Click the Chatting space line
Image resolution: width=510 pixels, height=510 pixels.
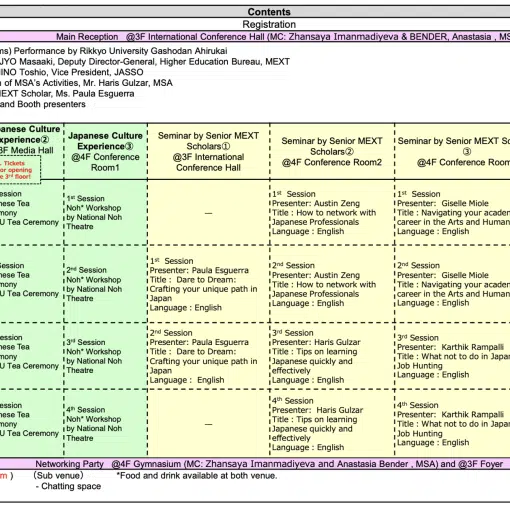pyautogui.click(x=68, y=486)
